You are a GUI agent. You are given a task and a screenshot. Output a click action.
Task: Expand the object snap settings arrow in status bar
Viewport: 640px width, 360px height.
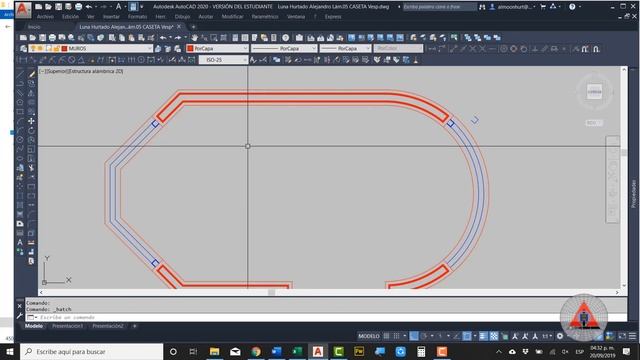[x=475, y=336]
